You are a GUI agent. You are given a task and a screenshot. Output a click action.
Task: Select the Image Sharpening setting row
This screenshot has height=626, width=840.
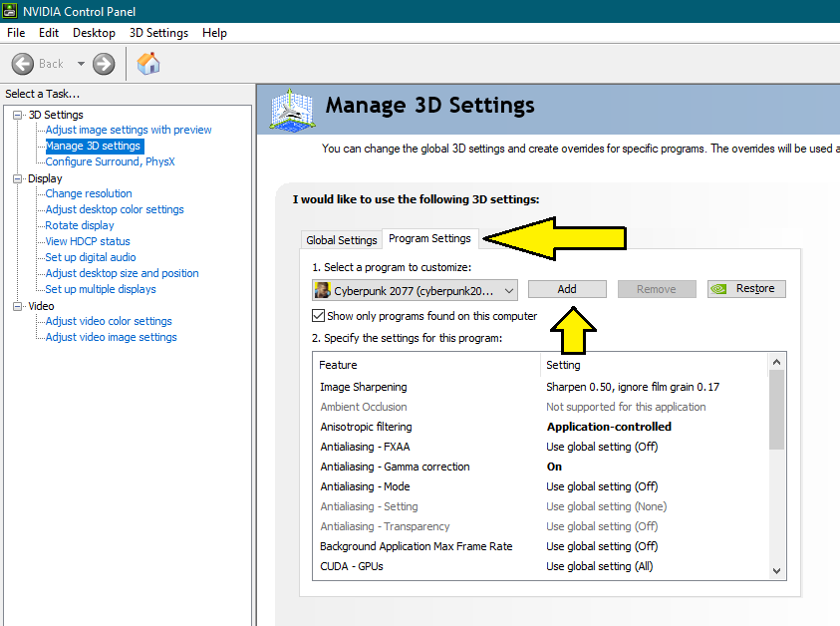click(540, 387)
